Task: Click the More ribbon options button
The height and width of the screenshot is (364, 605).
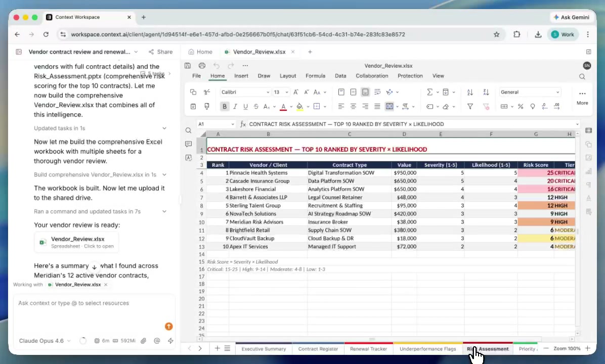Action: click(x=582, y=97)
